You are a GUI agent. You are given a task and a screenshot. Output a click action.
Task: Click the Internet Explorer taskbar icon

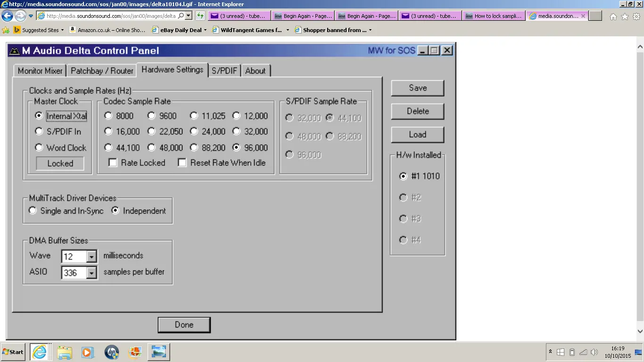point(40,352)
